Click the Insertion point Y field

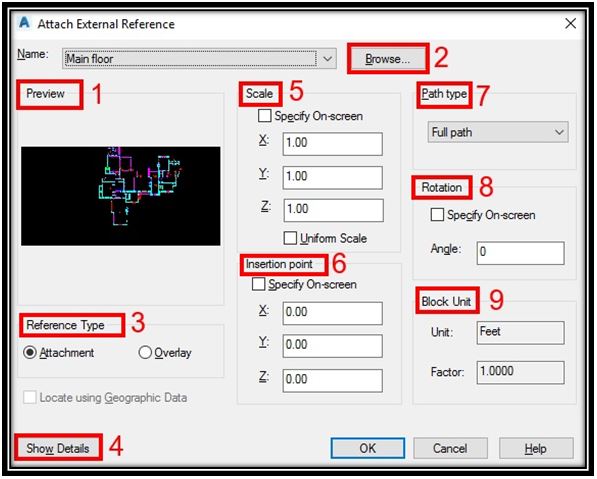click(332, 346)
